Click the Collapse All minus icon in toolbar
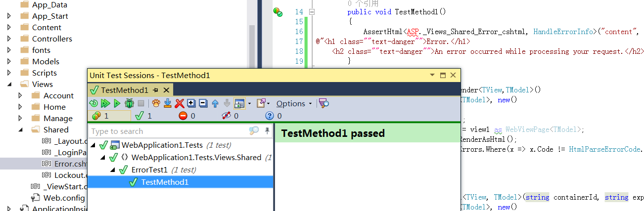Image resolution: width=644 pixels, height=211 pixels. pos(203,103)
